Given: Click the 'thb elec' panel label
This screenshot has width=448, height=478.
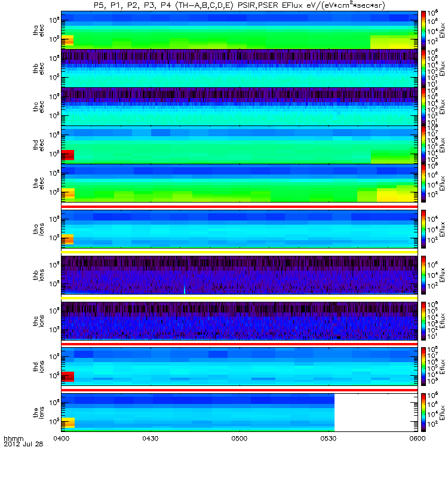Looking at the screenshot, I should [x=39, y=68].
